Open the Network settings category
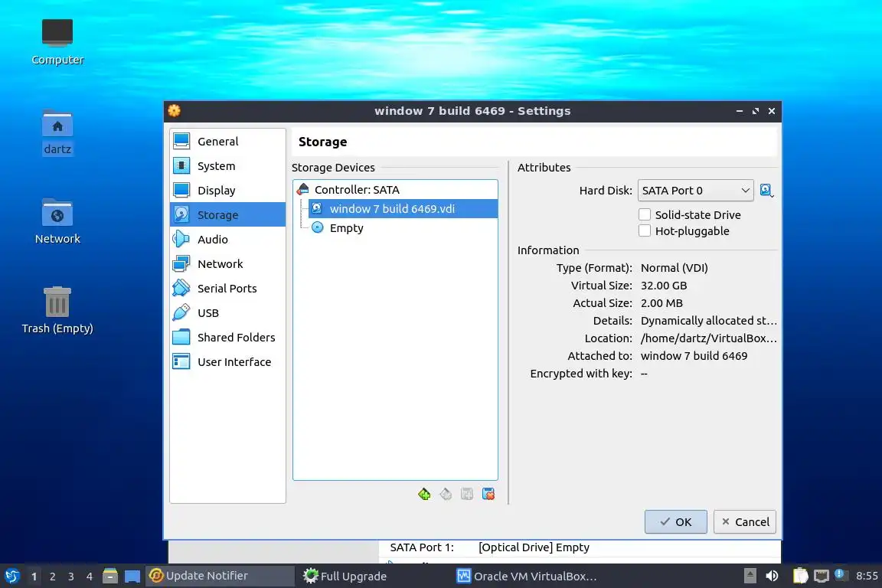The image size is (882, 588). pyautogui.click(x=228, y=264)
